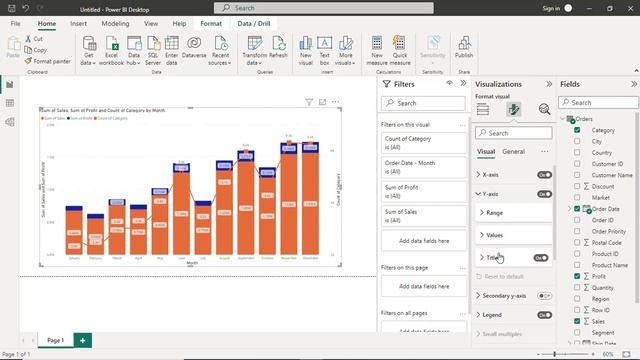Screen dimensions: 640x360
Task: Open Recent sources list
Action: coord(220,51)
